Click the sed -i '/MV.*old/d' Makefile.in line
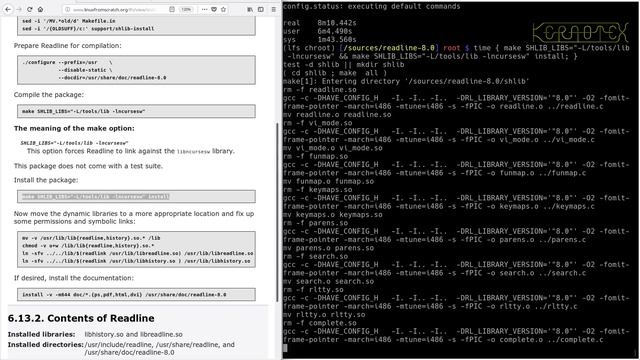 69,21
